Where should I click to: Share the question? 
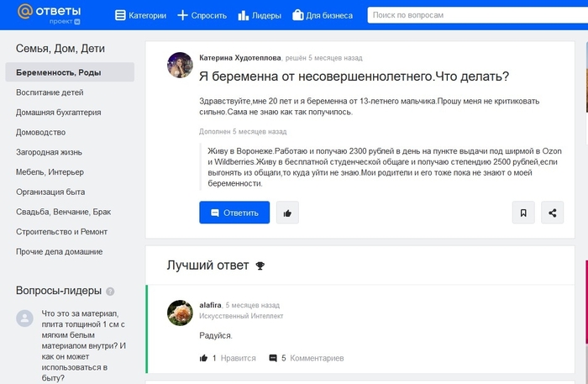[553, 213]
